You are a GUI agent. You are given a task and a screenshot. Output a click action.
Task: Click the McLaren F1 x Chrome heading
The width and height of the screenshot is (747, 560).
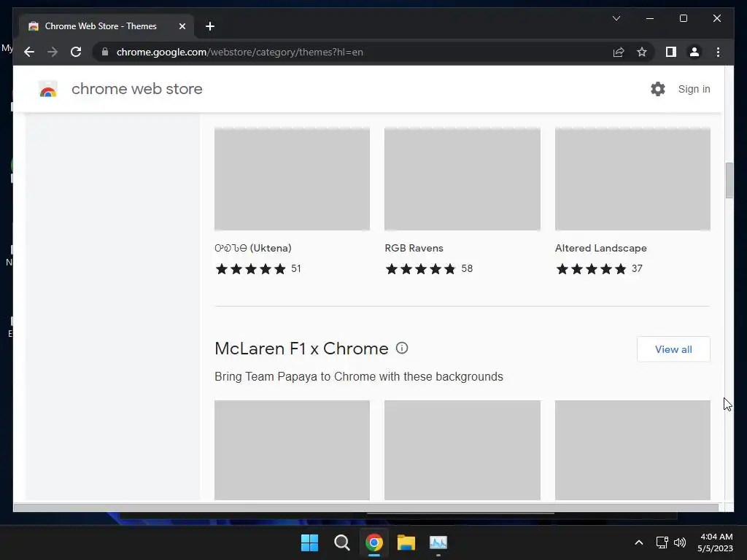[301, 349]
